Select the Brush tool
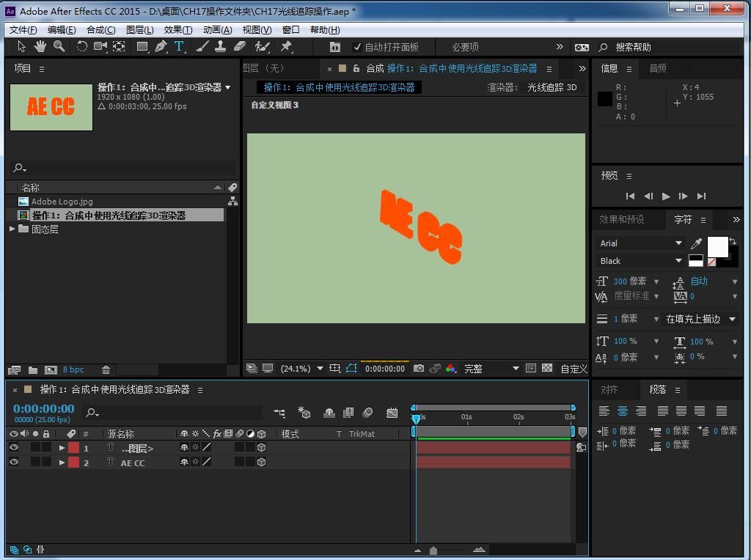This screenshot has height=560, width=751. click(x=202, y=46)
